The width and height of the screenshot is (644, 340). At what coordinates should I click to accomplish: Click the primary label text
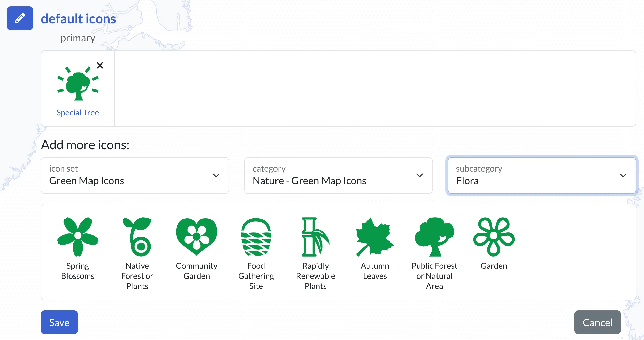coord(78,38)
